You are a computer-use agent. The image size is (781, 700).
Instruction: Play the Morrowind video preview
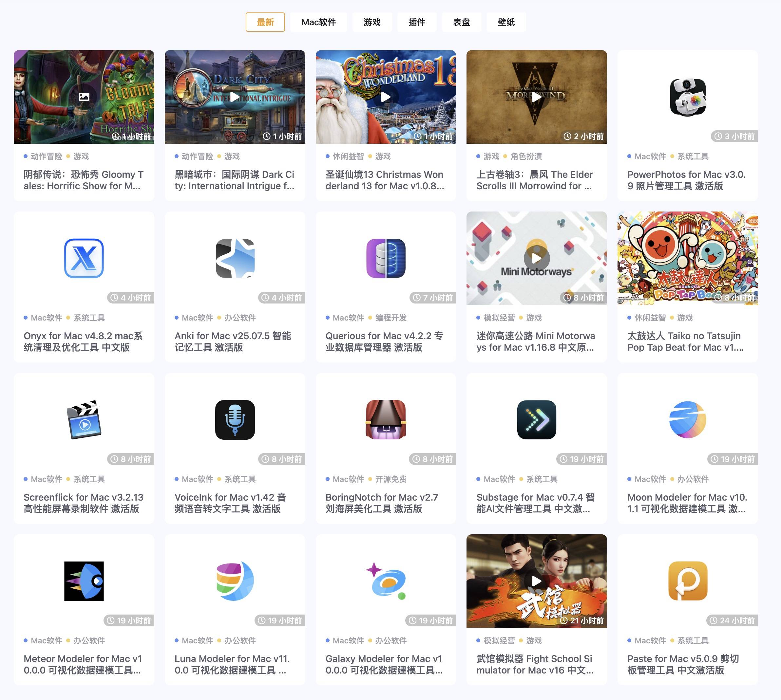[x=537, y=97]
